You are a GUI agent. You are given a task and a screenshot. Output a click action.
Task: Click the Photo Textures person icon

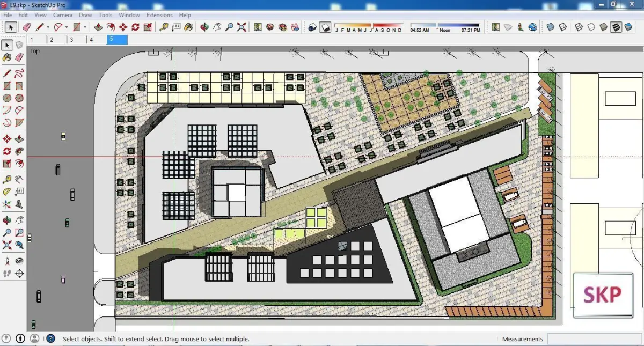click(x=521, y=27)
